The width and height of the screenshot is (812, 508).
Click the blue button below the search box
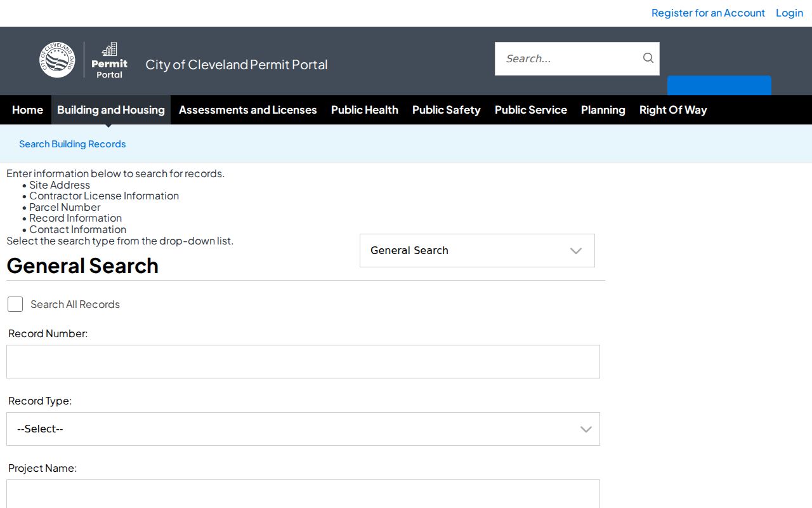(x=719, y=86)
